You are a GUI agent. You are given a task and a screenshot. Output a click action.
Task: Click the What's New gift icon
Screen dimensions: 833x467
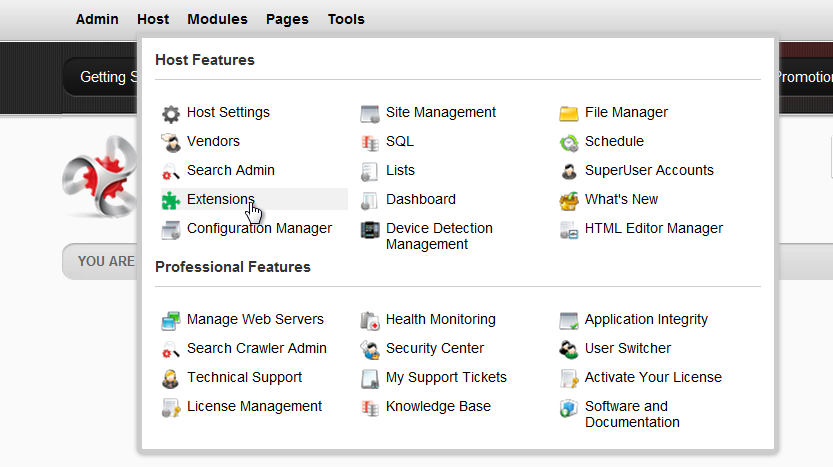click(568, 200)
